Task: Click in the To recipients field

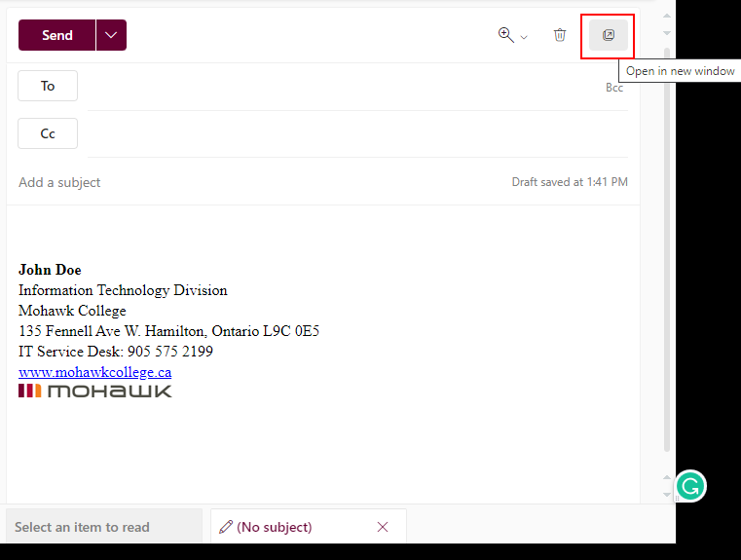Action: click(331, 87)
